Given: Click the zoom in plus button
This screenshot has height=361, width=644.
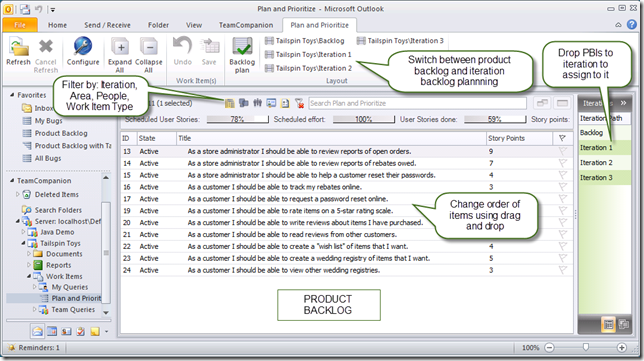Looking at the screenshot, I should (622, 348).
